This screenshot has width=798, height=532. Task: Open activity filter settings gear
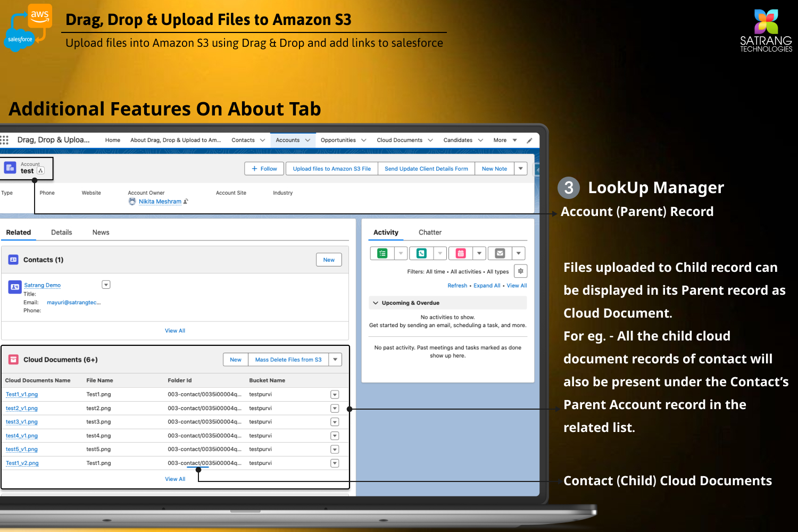tap(521, 271)
